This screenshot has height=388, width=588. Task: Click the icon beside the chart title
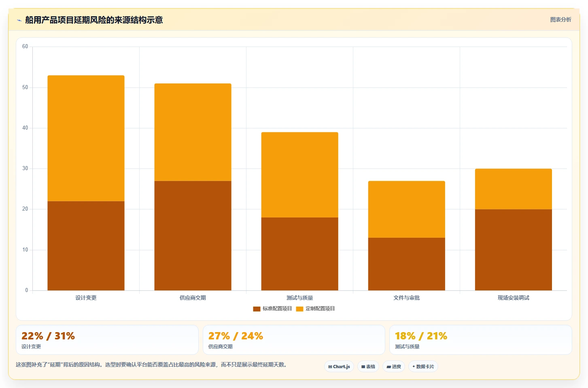(x=19, y=20)
